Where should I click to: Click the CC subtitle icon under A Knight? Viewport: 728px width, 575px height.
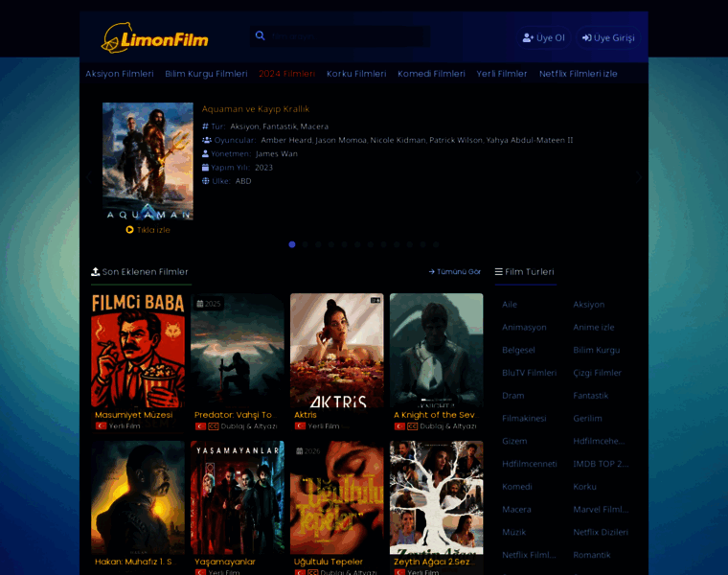(x=412, y=426)
